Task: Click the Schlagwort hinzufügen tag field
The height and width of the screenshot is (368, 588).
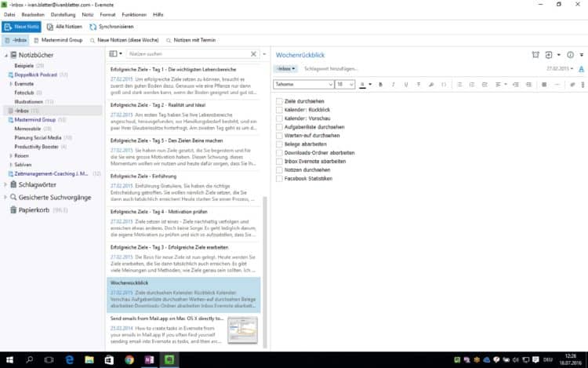Action: [331, 68]
